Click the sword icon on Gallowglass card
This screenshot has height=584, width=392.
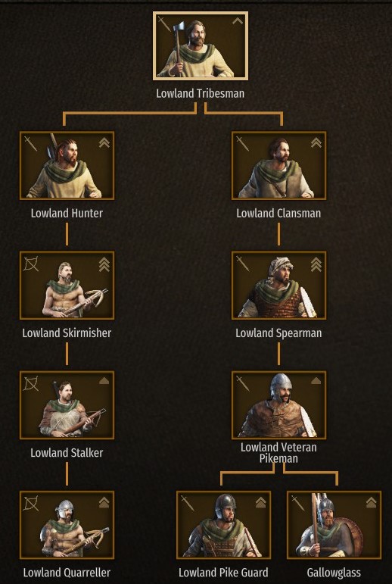point(298,503)
